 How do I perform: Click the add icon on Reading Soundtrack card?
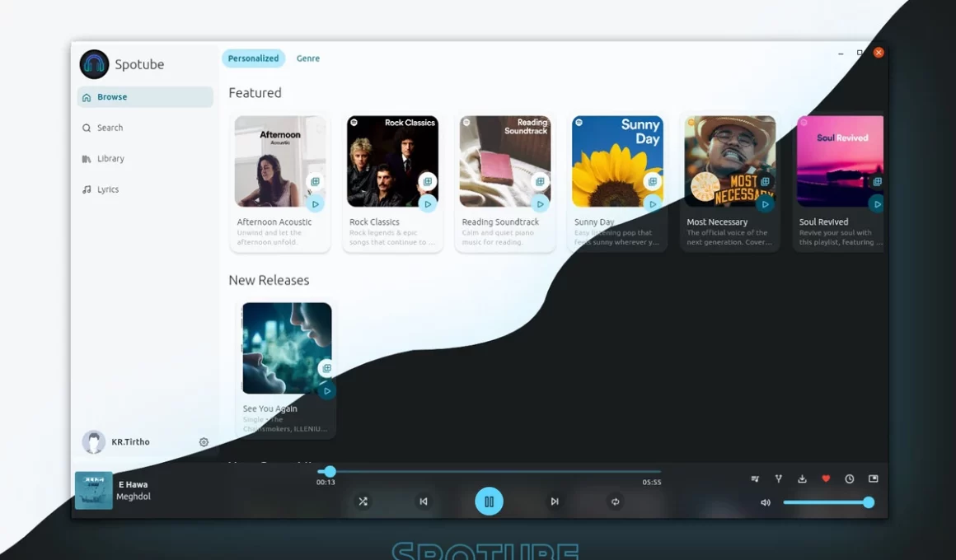tap(540, 182)
